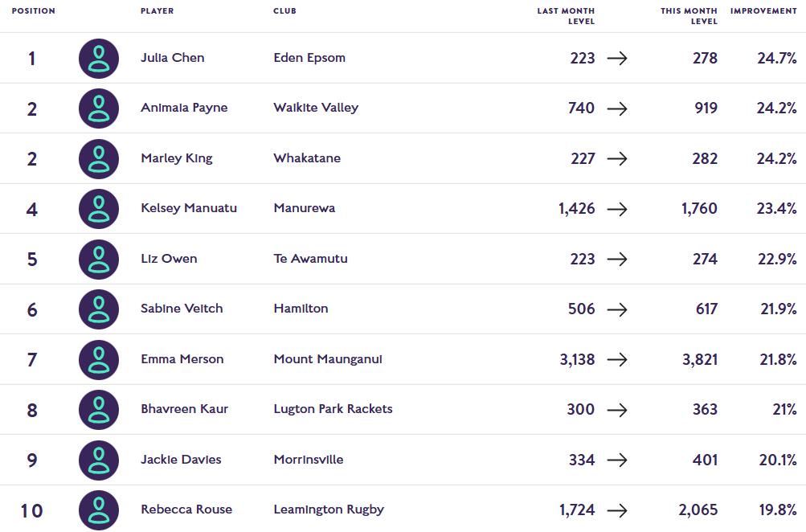Image resolution: width=806 pixels, height=532 pixels.
Task: Select Jackie Davies' profile avatar
Action: 99,460
